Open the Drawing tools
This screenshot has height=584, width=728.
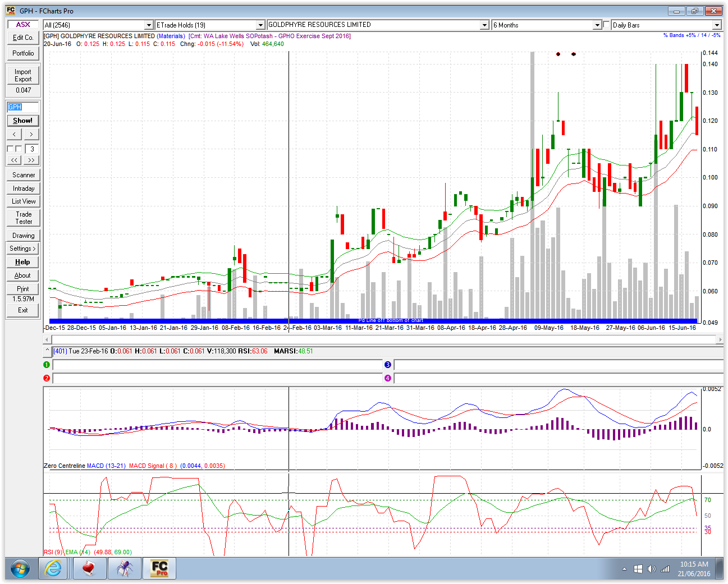23,236
